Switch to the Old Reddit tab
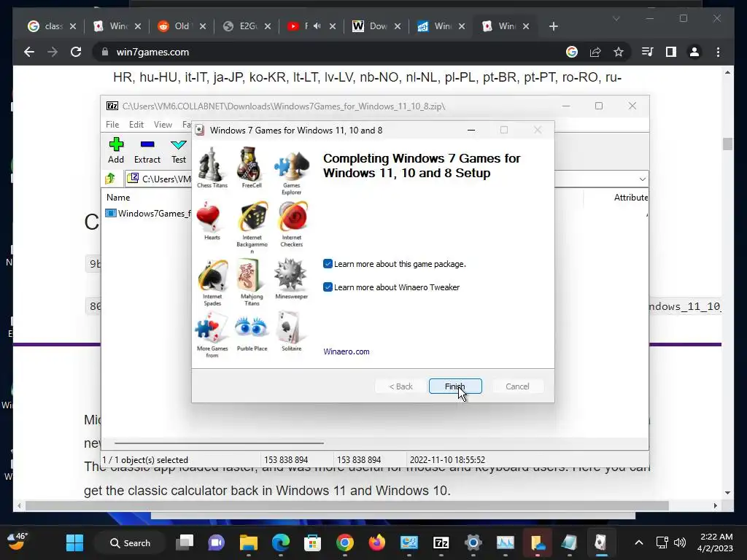 tap(182, 26)
